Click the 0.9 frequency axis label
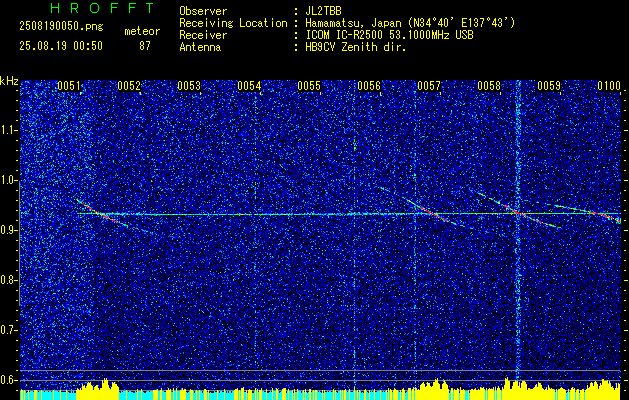Image resolution: width=629 pixels, height=400 pixels. 9,230
